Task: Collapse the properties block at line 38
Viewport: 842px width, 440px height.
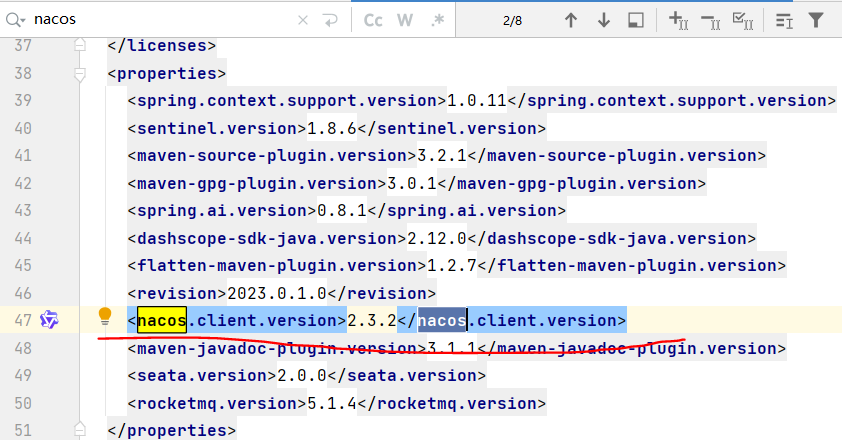Action: 79,74
